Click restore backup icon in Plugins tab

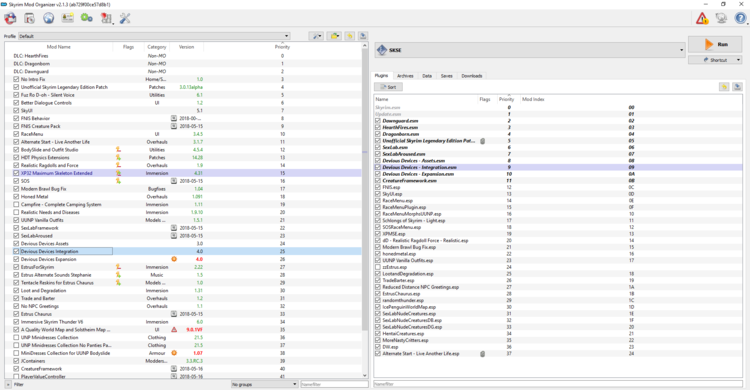click(x=724, y=87)
